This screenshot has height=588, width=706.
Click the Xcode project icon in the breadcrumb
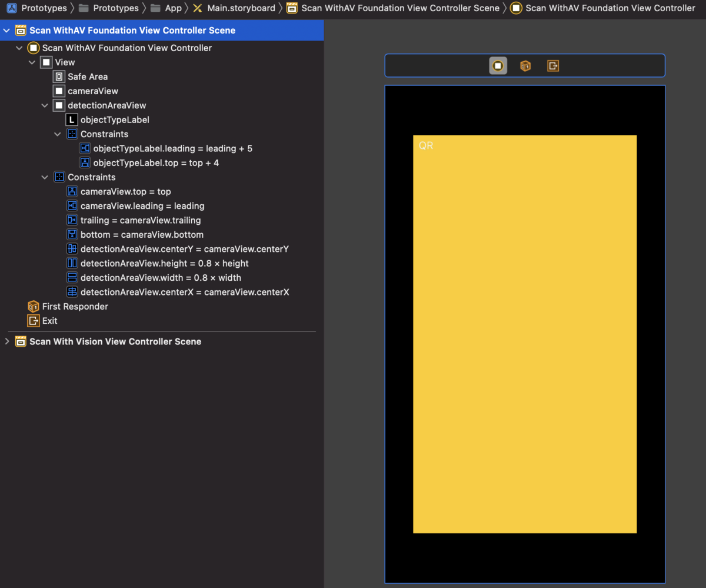pos(11,8)
